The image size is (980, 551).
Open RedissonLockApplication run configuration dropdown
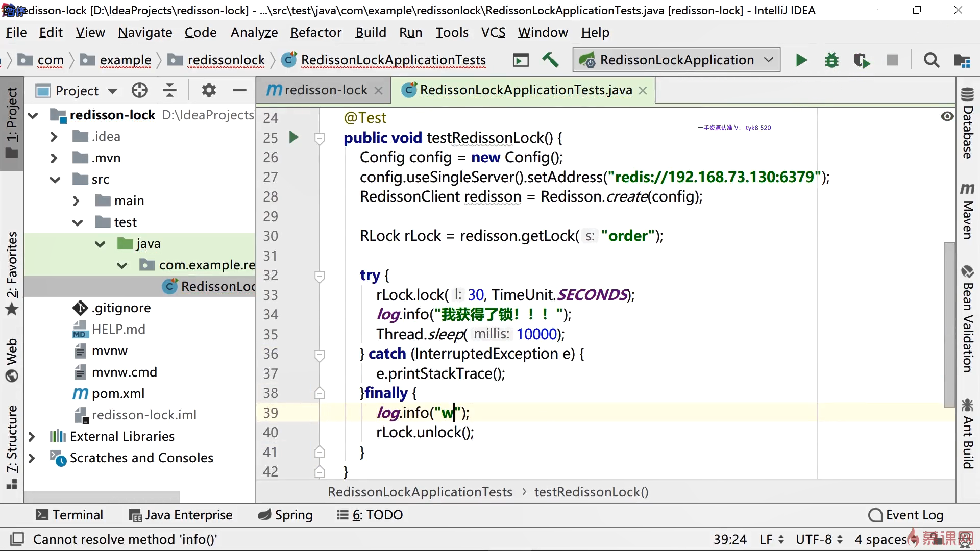coord(676,60)
